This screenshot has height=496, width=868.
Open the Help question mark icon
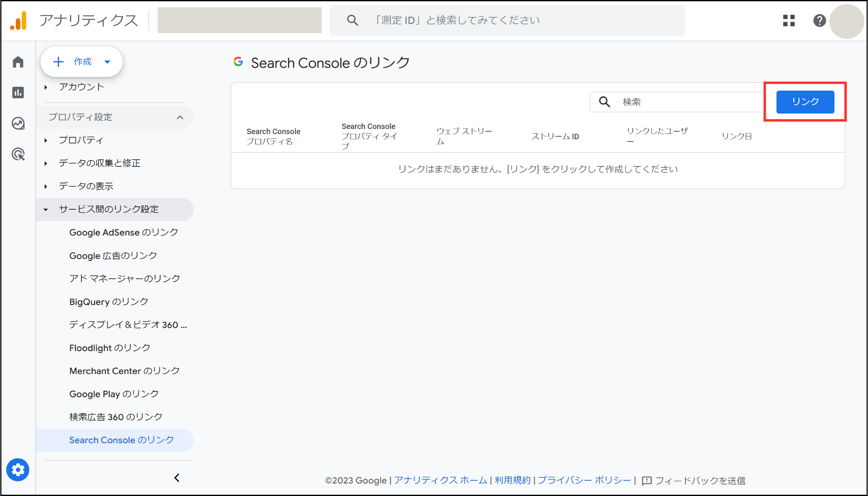tap(819, 20)
